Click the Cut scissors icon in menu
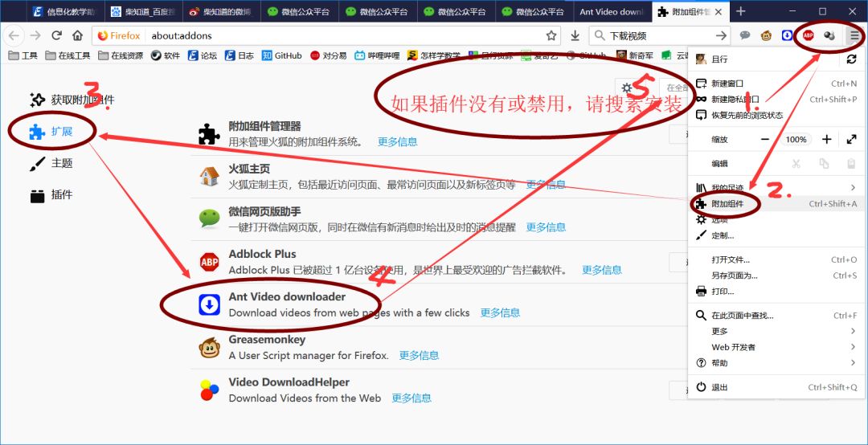Image resolution: width=868 pixels, height=445 pixels. (796, 164)
